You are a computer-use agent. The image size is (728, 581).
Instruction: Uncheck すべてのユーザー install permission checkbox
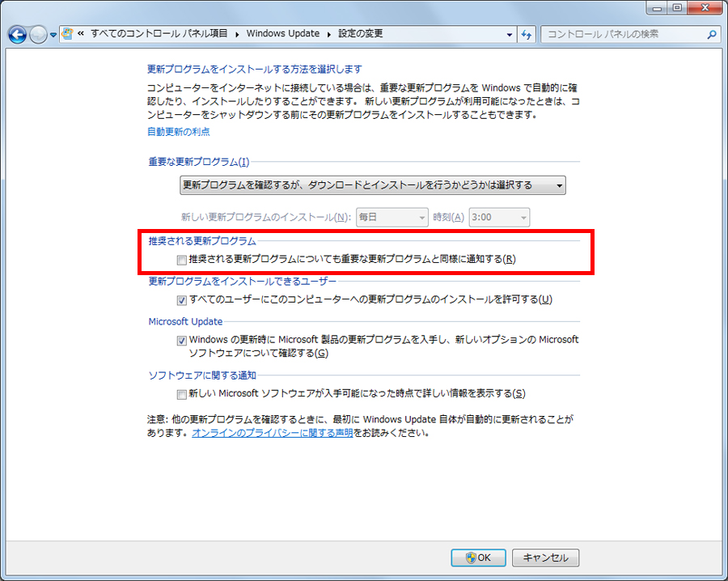181,300
